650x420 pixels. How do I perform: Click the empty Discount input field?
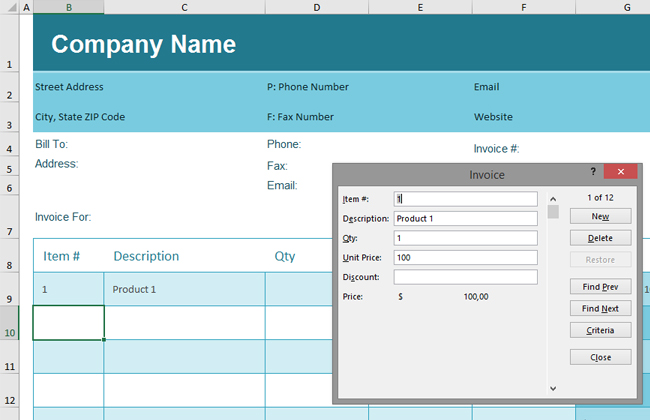click(465, 277)
